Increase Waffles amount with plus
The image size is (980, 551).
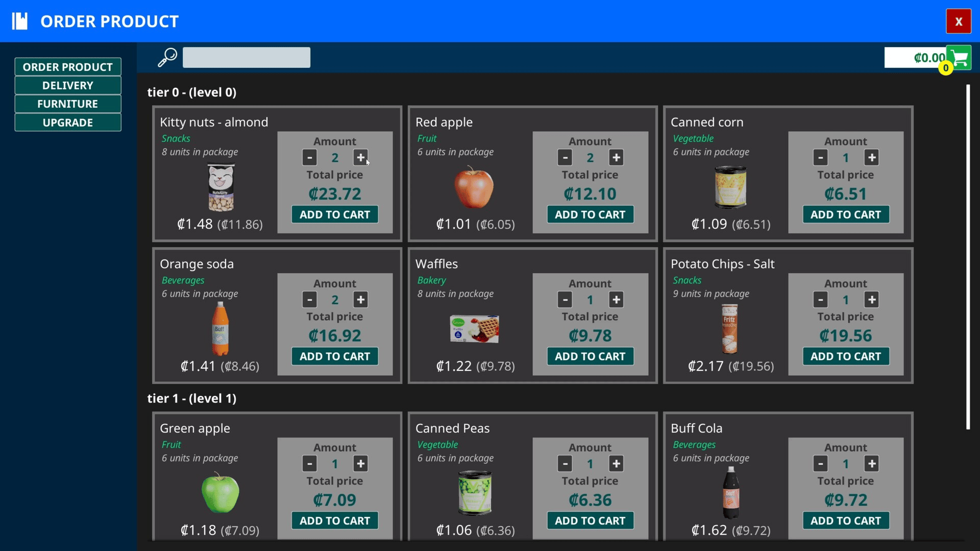[616, 300]
